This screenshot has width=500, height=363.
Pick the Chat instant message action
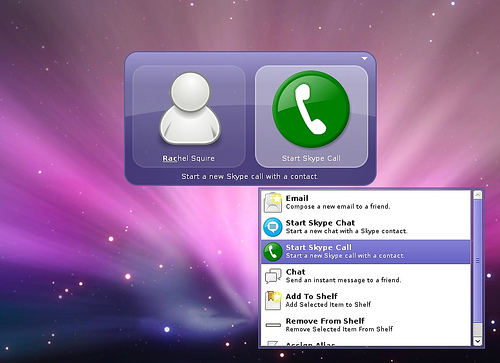point(366,276)
